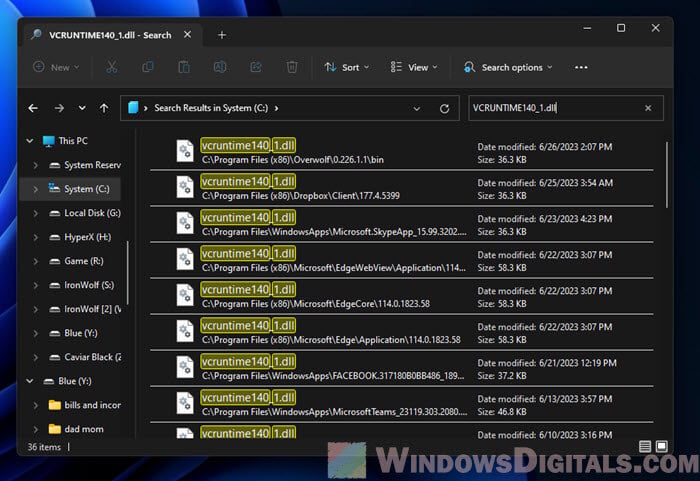This screenshot has height=481, width=700.
Task: Click the Delete trash can icon
Action: tap(292, 67)
